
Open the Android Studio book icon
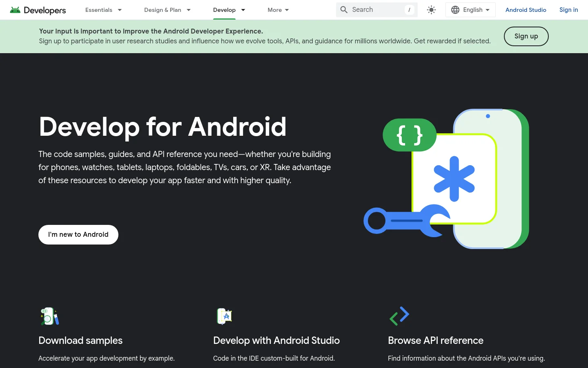point(224,316)
